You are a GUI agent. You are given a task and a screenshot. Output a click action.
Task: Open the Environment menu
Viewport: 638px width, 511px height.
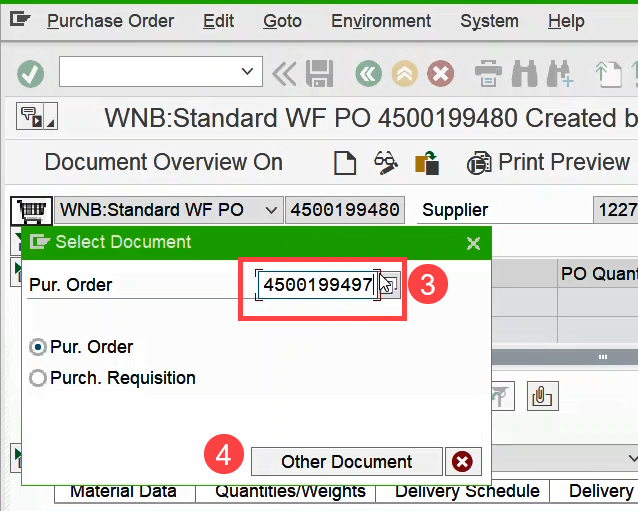[x=382, y=21]
